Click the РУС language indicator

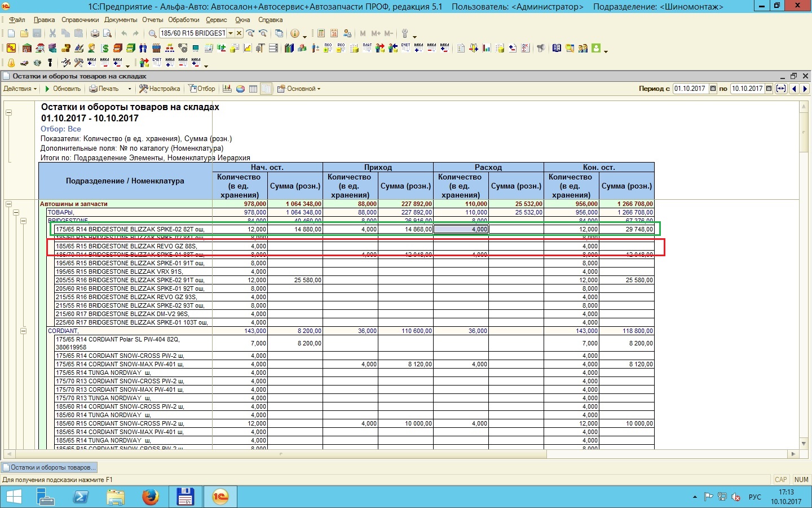[754, 497]
